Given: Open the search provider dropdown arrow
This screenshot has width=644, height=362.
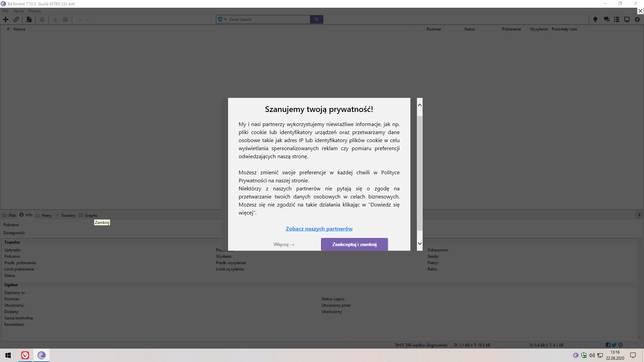Looking at the screenshot, I should pos(225,19).
